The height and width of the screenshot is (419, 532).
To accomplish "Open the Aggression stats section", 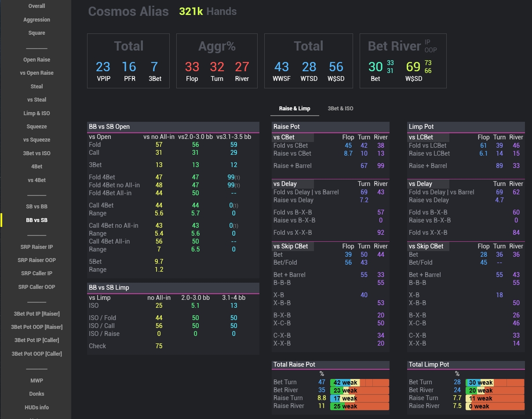I will coord(36,19).
